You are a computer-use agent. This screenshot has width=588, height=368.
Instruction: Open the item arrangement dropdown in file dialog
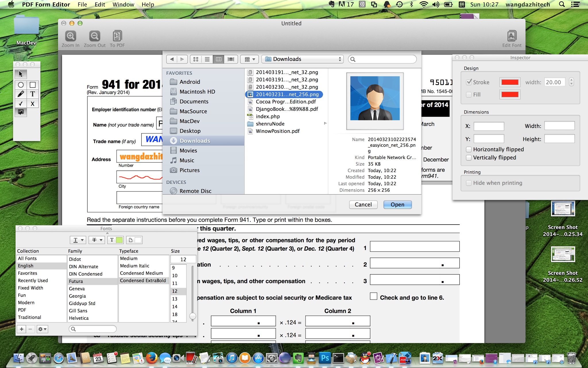[x=249, y=59]
